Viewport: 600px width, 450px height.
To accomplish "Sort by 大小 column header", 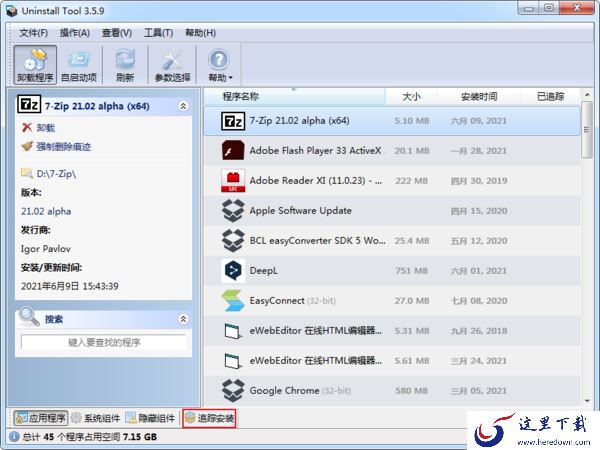I will [x=411, y=96].
